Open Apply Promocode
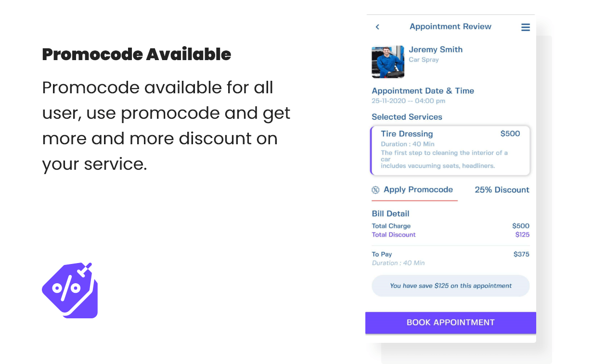This screenshot has height=364, width=593. tap(418, 189)
